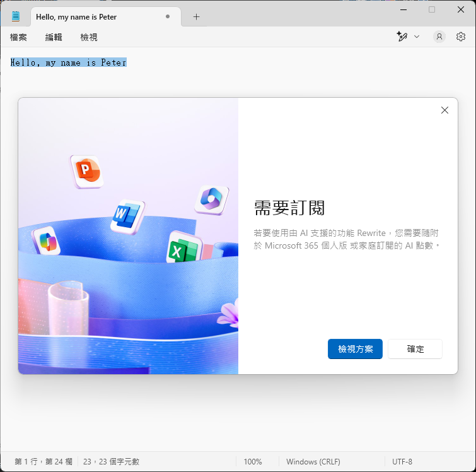The image size is (476, 472).
Task: Click the Microsoft 365 icon in the illustration
Action: pos(212,199)
